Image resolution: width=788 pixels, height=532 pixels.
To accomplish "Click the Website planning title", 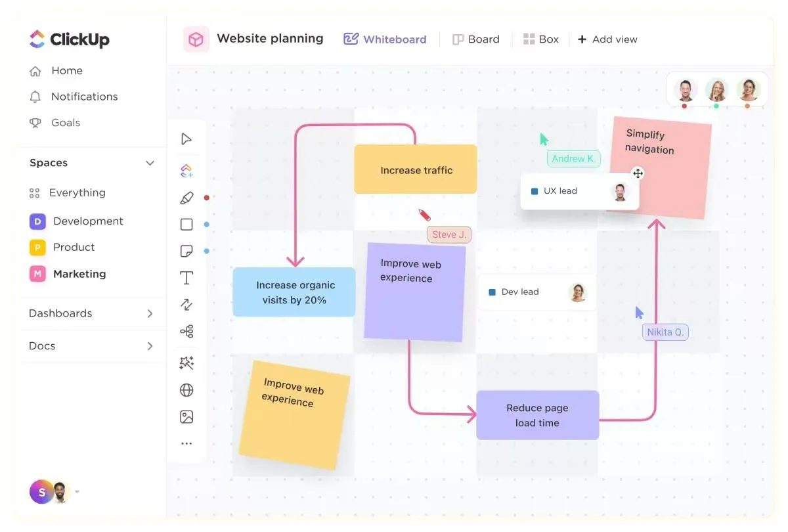I will 270,39.
